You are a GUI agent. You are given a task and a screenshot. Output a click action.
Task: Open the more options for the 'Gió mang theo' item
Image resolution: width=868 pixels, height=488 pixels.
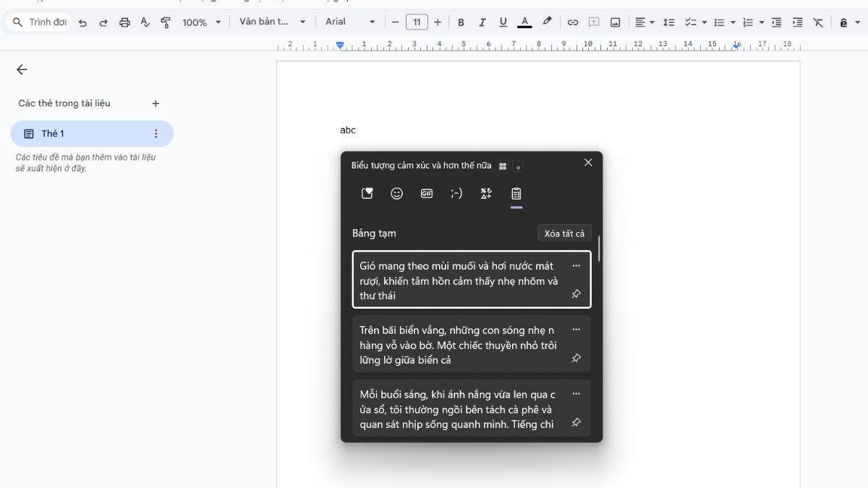click(576, 265)
